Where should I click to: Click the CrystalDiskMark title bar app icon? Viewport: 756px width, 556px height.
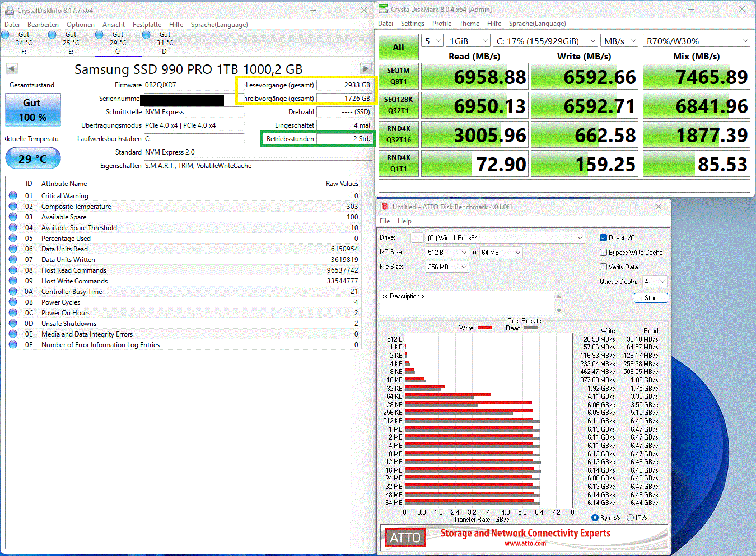click(x=383, y=9)
